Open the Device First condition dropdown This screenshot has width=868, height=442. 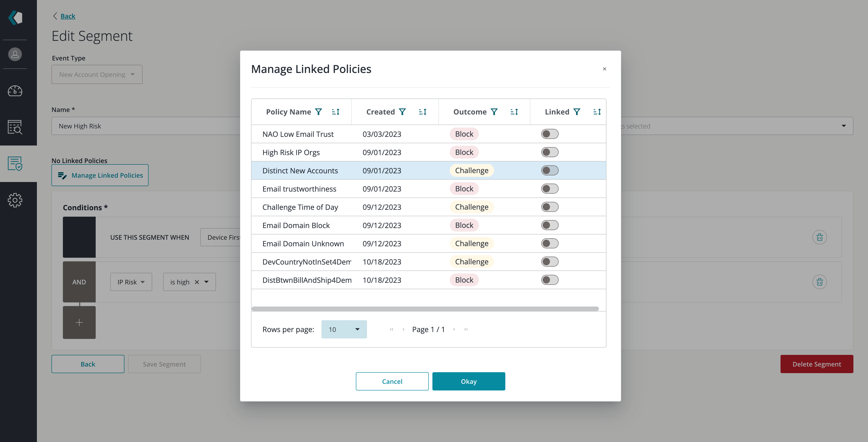(x=220, y=237)
